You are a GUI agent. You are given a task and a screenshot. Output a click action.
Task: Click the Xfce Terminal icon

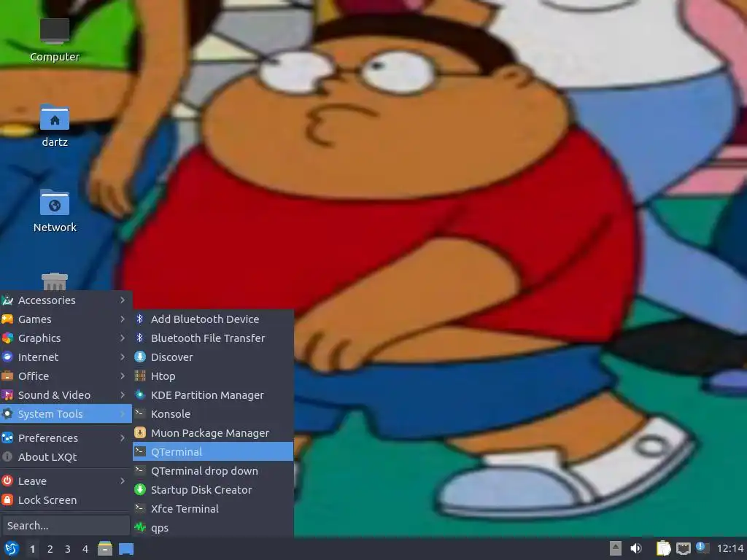click(x=139, y=508)
